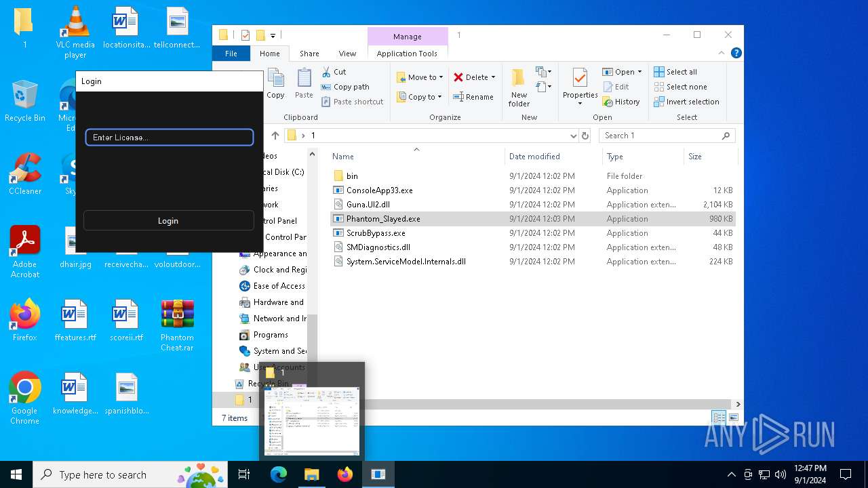
Task: Click the Windows taskbar search box
Action: [130, 474]
